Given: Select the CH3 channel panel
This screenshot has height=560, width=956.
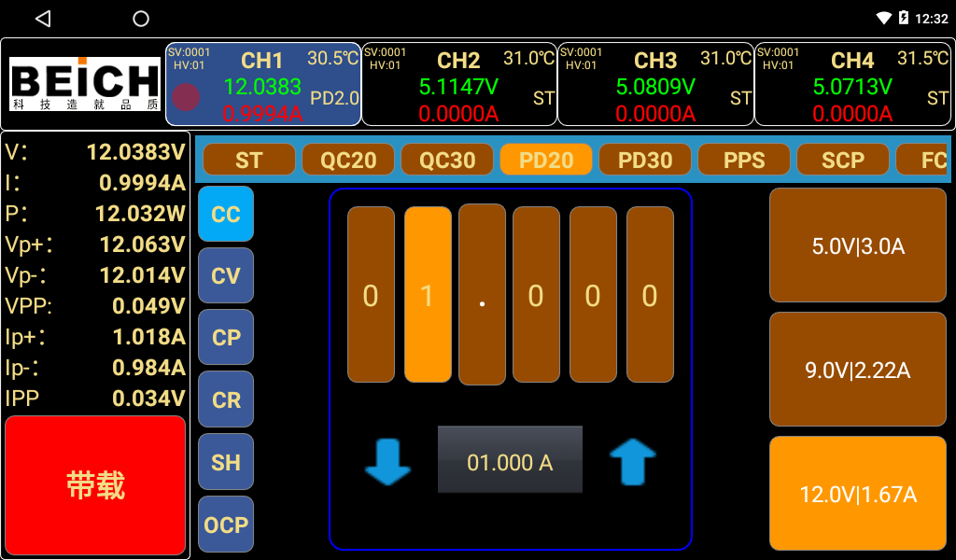Looking at the screenshot, I should [x=655, y=84].
